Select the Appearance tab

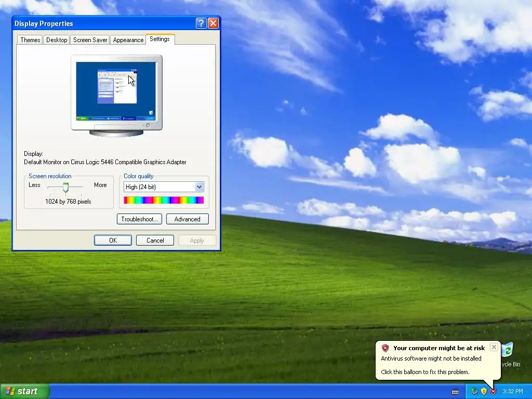[128, 39]
